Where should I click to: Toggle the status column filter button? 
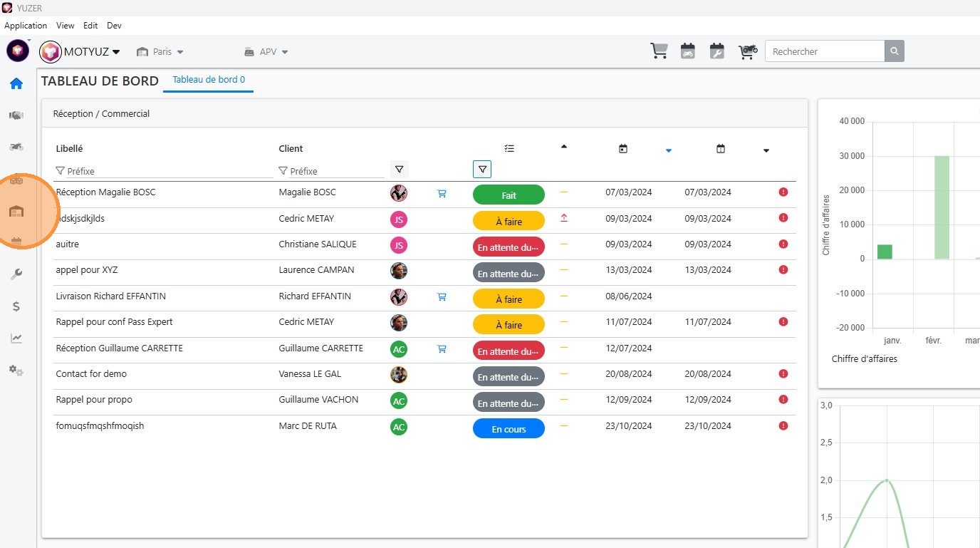click(482, 170)
